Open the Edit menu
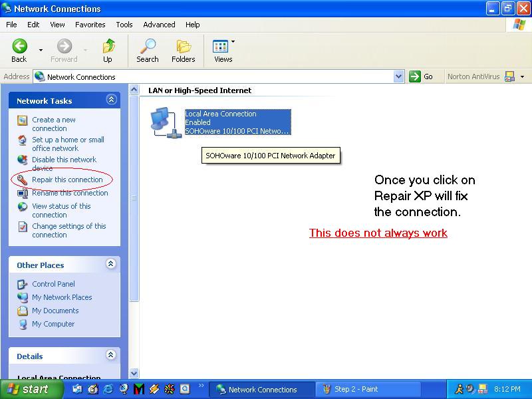This screenshot has width=532, height=399. point(33,25)
